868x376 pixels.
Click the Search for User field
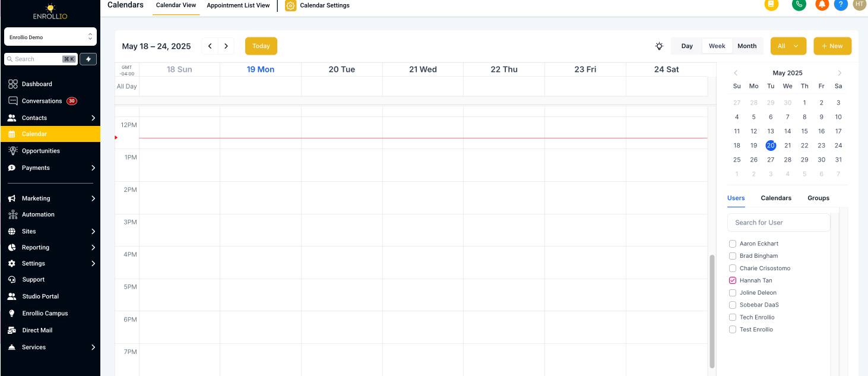coord(778,223)
